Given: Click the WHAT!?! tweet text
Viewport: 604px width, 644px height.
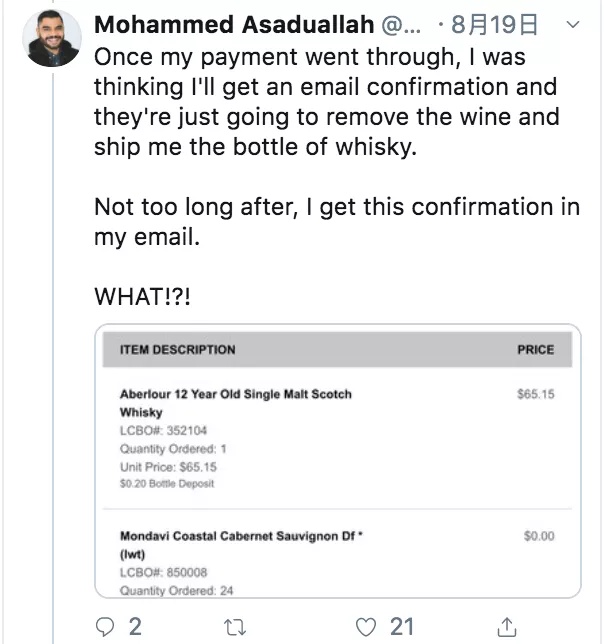Looking at the screenshot, I should tap(144, 297).
